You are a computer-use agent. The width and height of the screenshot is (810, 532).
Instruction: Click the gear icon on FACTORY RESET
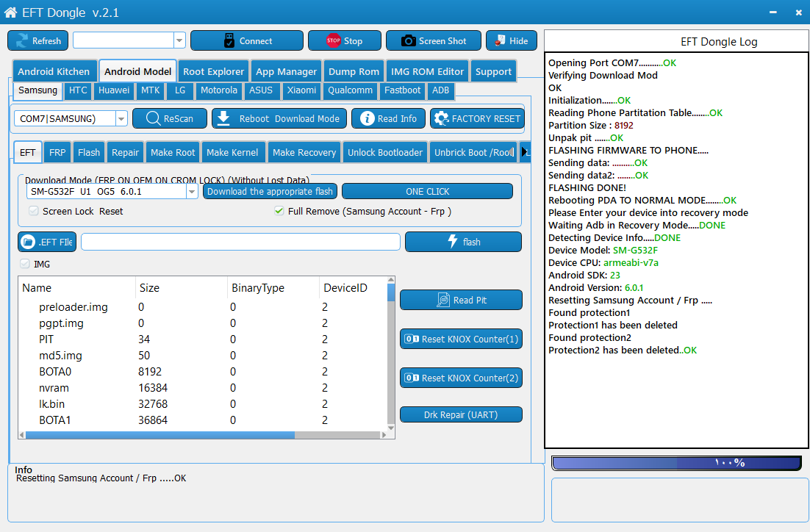click(x=441, y=118)
